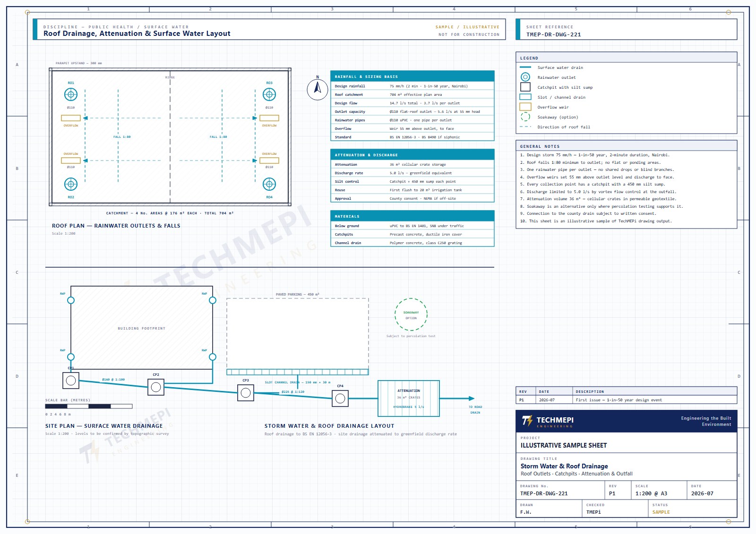This screenshot has width=756, height=534.
Task: Click the 'ILLUSTRATIVE SAMPLE SHEET' project name
Action: [564, 445]
